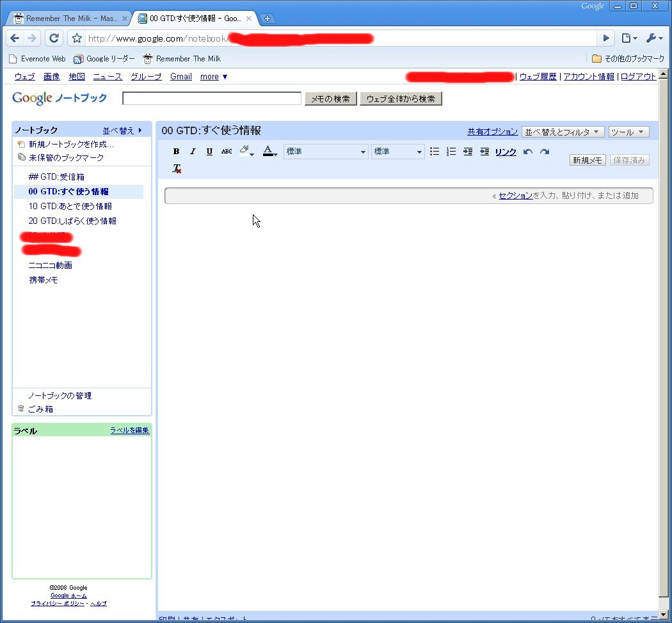Open the ウェブ履歴 link
The height and width of the screenshot is (623, 672).
(x=538, y=77)
